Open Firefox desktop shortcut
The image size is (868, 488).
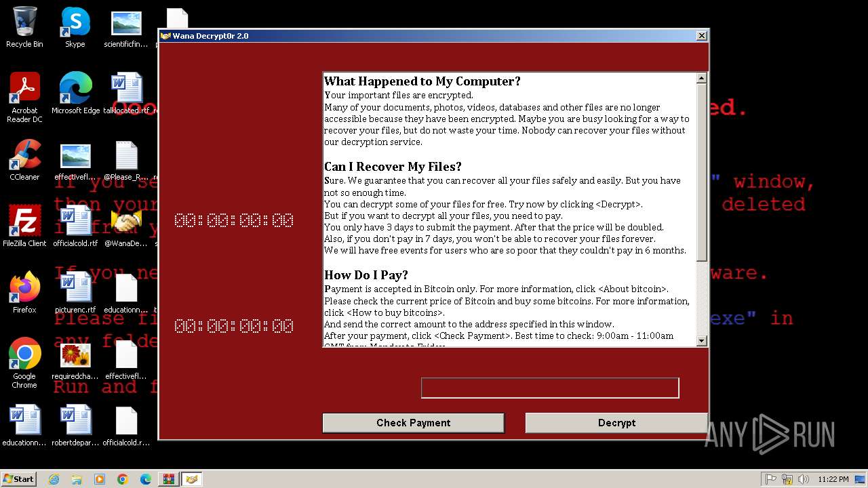(24, 293)
